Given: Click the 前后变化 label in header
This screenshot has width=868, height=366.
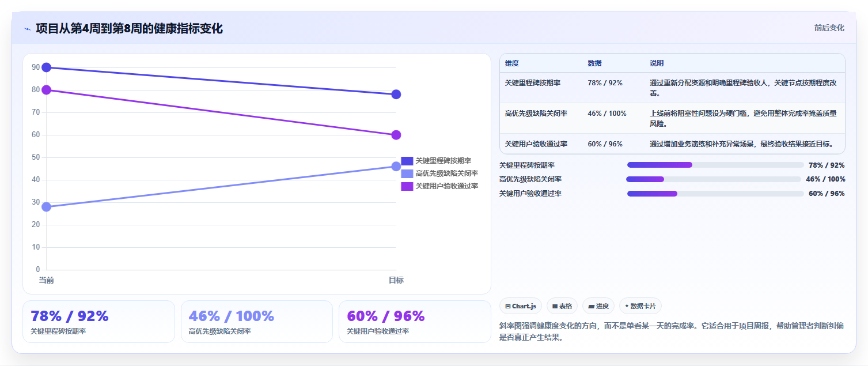Looking at the screenshot, I should 829,28.
